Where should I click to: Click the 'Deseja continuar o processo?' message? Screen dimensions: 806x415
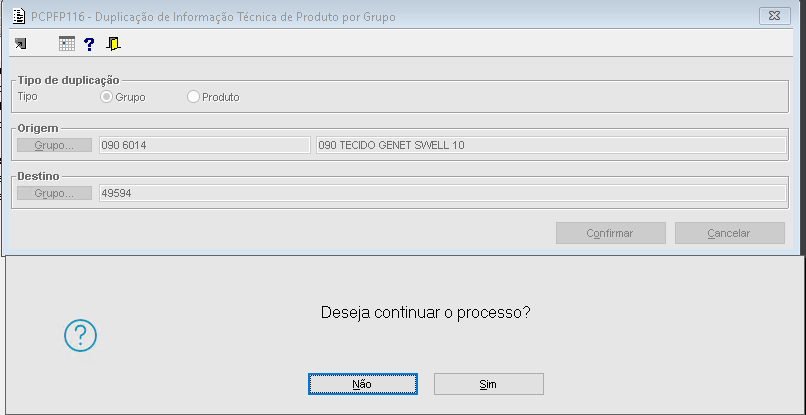[x=425, y=312]
